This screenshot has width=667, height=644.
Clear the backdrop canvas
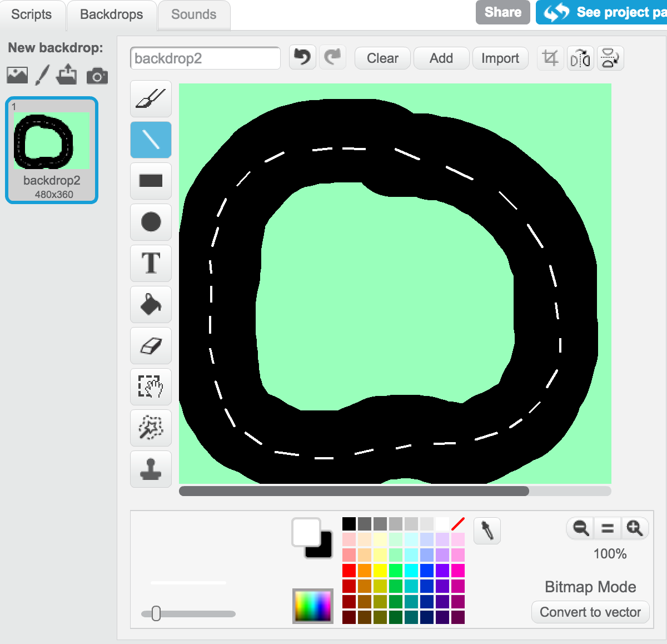tap(383, 58)
